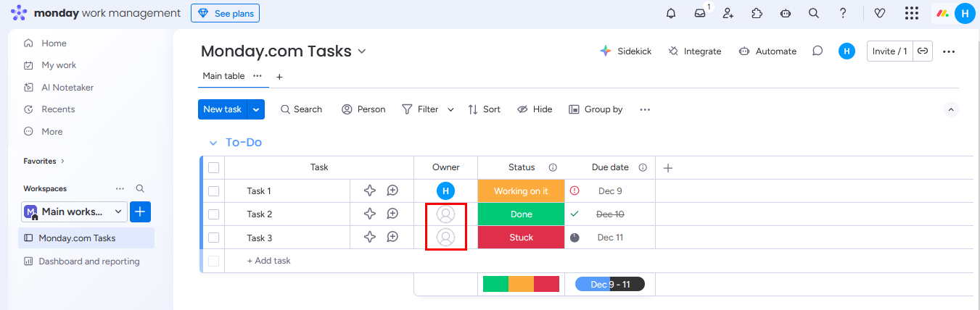The image size is (980, 310).
Task: Open the inbox tray icon
Action: [699, 13]
